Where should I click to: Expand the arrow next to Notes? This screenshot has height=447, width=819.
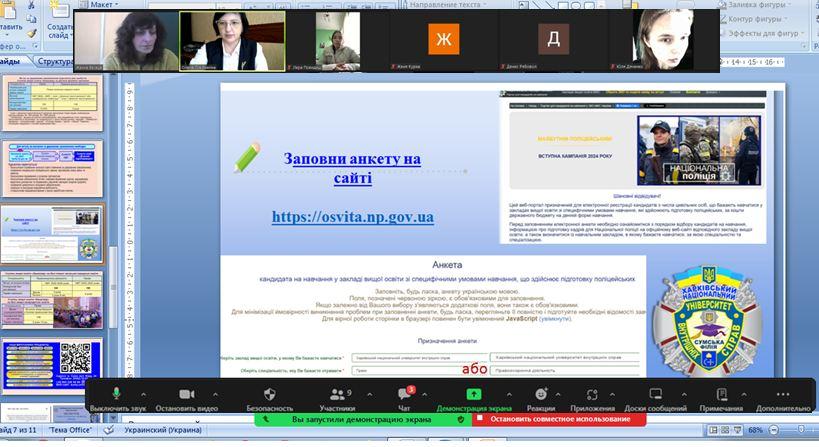[x=744, y=394]
